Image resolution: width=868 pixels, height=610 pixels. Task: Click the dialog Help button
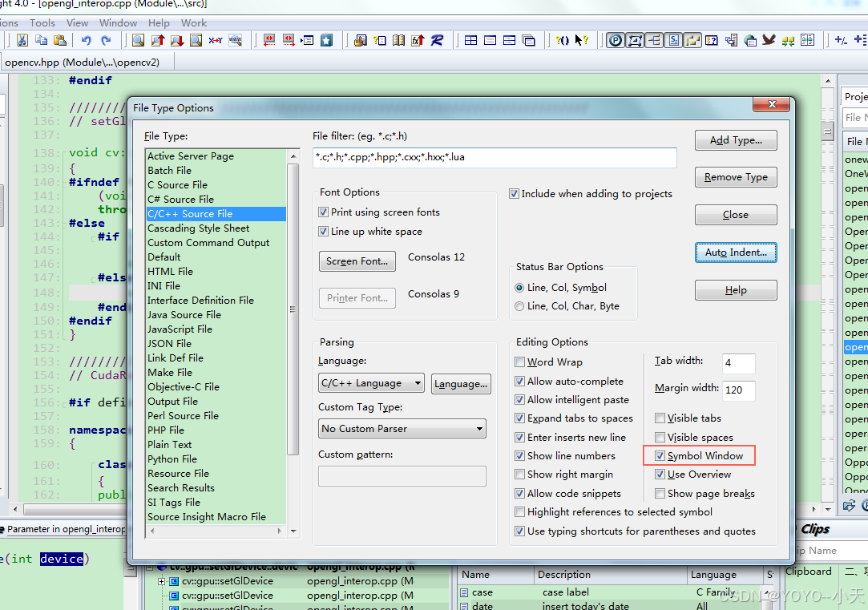736,290
